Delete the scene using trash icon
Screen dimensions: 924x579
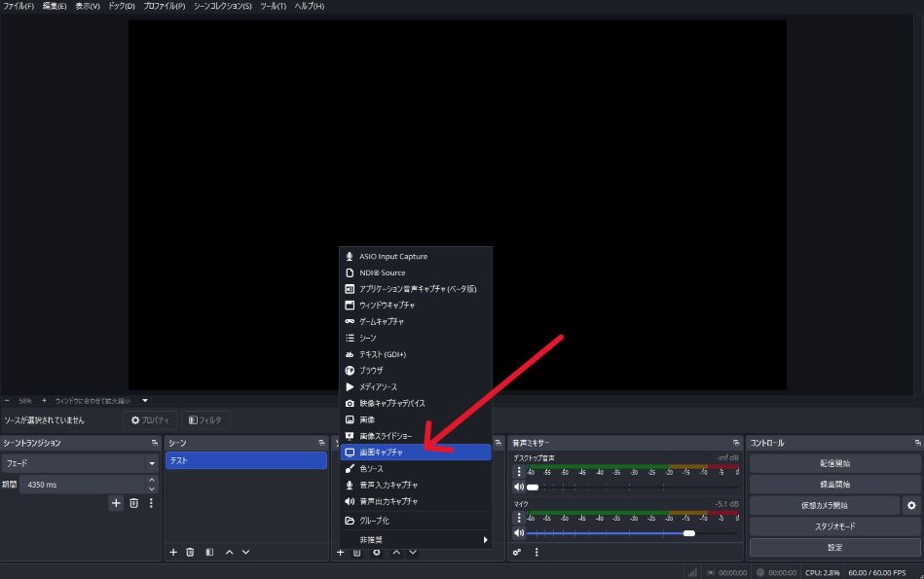[191, 552]
